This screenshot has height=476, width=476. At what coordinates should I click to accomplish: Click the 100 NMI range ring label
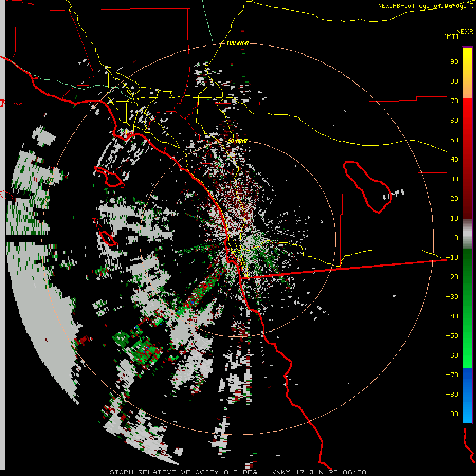coord(237,43)
